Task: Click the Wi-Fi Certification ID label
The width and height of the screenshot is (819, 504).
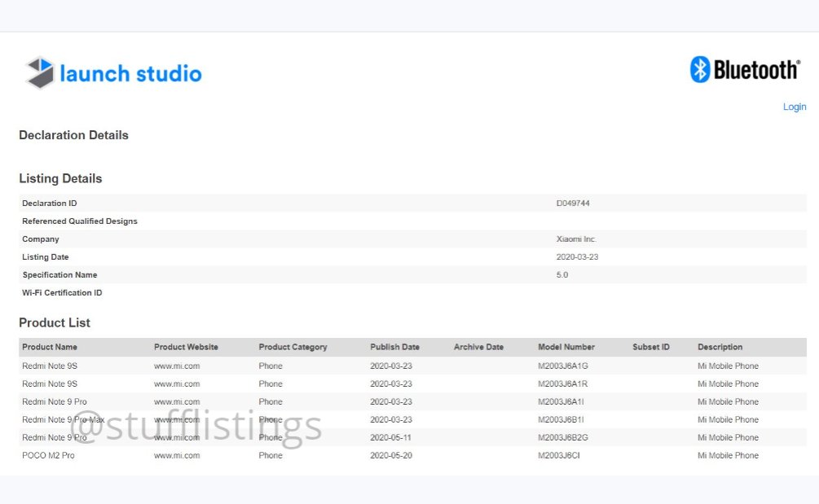Action: coord(62,292)
